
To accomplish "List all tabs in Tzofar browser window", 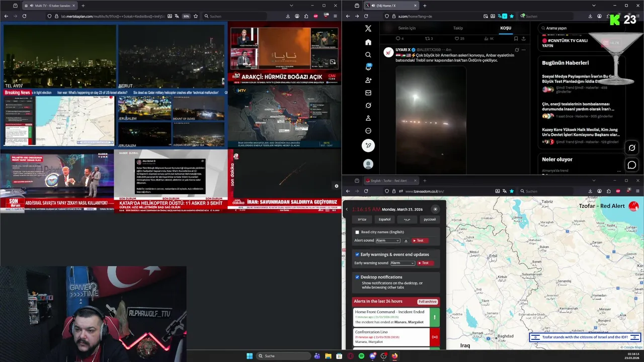I will point(594,180).
